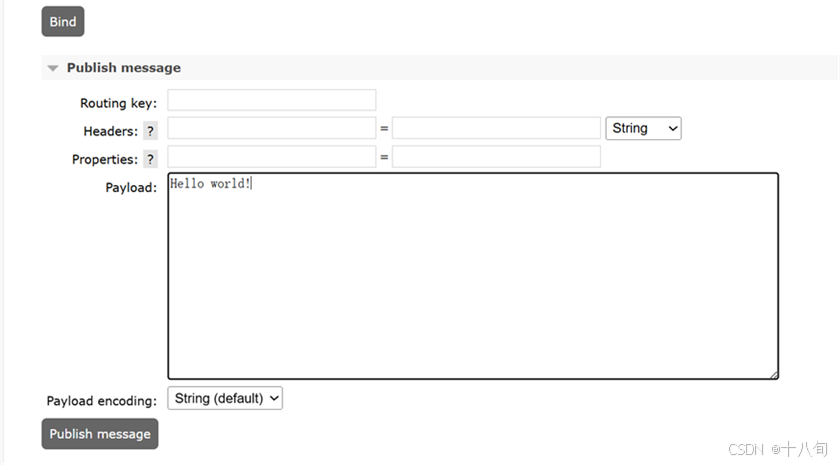The image size is (840, 465).
Task: Click the Payload label
Action: (x=131, y=188)
